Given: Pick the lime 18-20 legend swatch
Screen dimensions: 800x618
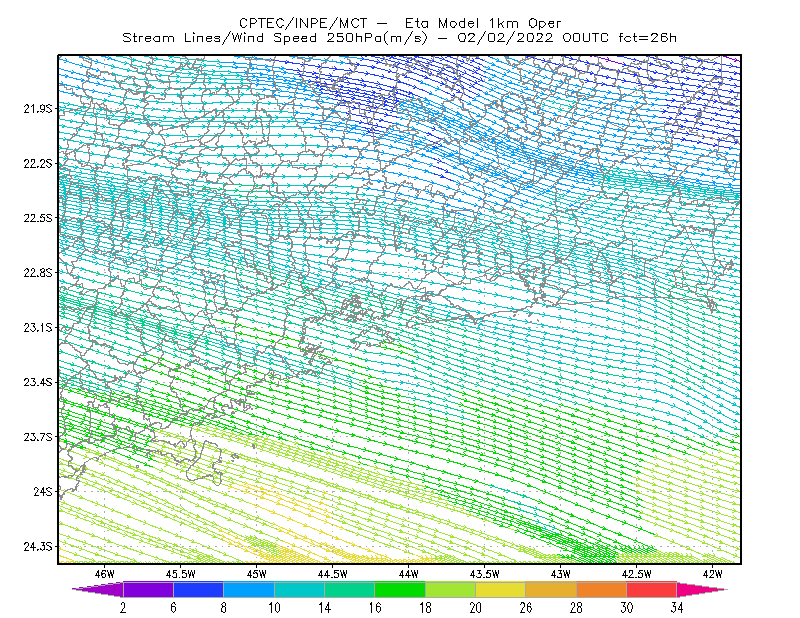Looking at the screenshot, I should [x=451, y=589].
